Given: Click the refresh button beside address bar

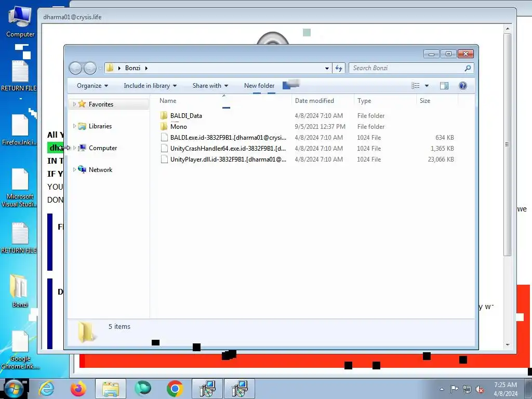Looking at the screenshot, I should [339, 68].
